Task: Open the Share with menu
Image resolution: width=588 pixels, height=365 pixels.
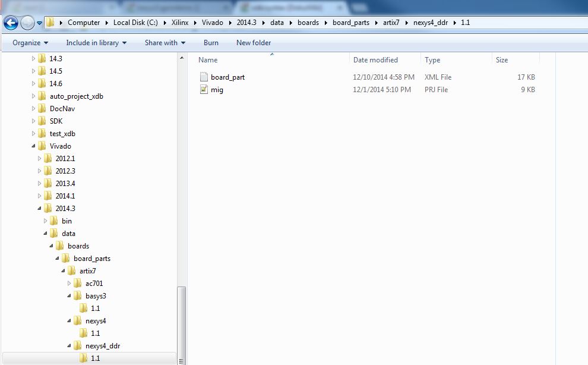Action: click(165, 43)
